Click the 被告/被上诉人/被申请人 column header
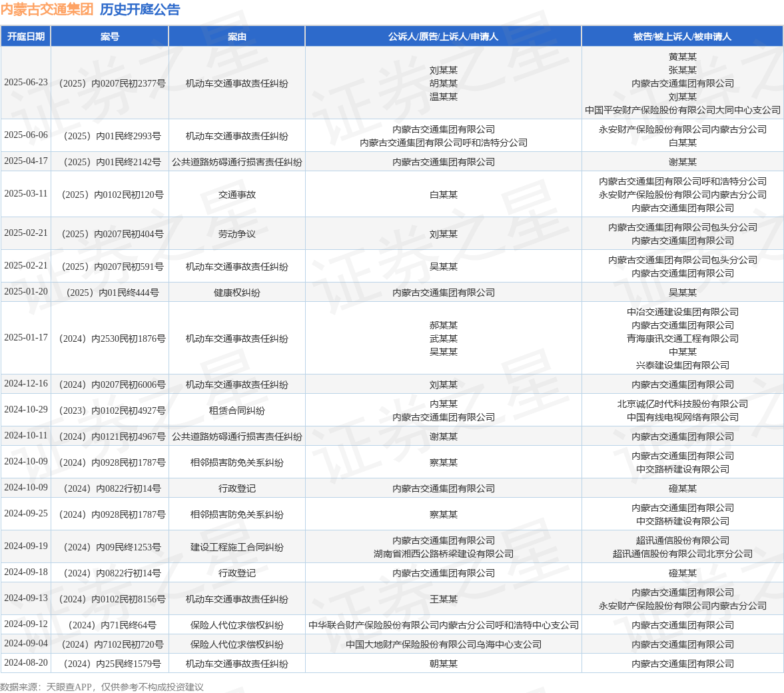This screenshot has height=693, width=784. (683, 37)
